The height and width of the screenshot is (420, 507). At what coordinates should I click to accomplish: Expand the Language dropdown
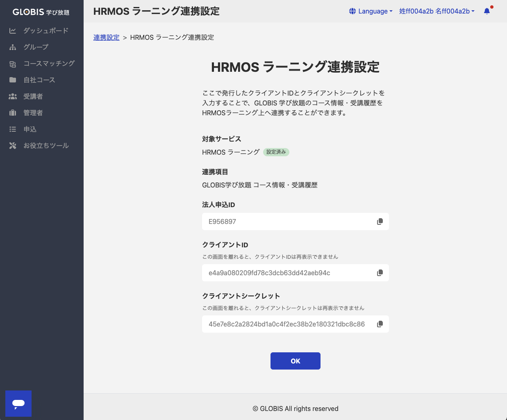(x=371, y=11)
